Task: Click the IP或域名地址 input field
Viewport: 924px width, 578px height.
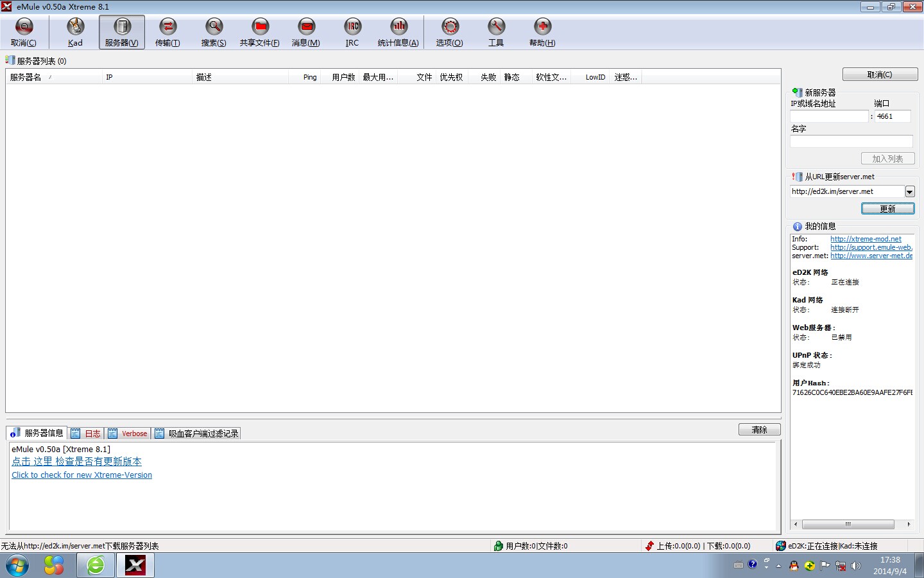Action: (829, 116)
